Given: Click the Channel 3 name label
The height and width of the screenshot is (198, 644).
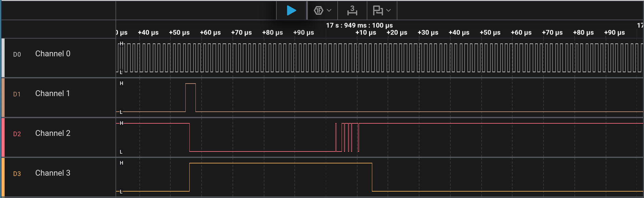Looking at the screenshot, I should click(53, 173).
